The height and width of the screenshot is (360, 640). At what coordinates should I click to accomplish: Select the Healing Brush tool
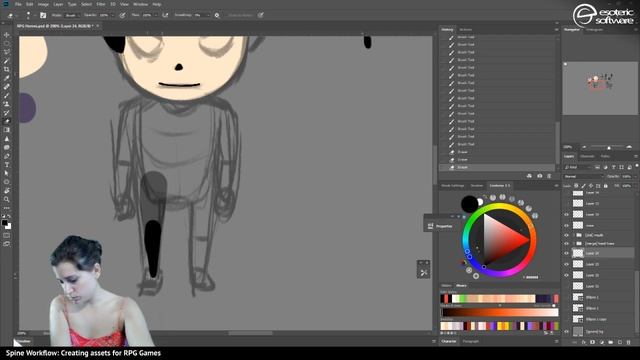(7, 87)
